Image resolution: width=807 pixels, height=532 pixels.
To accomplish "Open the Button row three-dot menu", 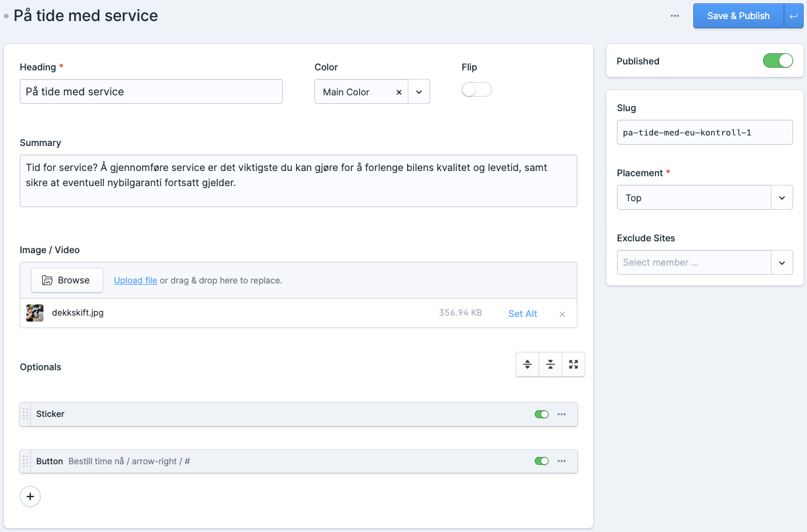I will pos(562,462).
